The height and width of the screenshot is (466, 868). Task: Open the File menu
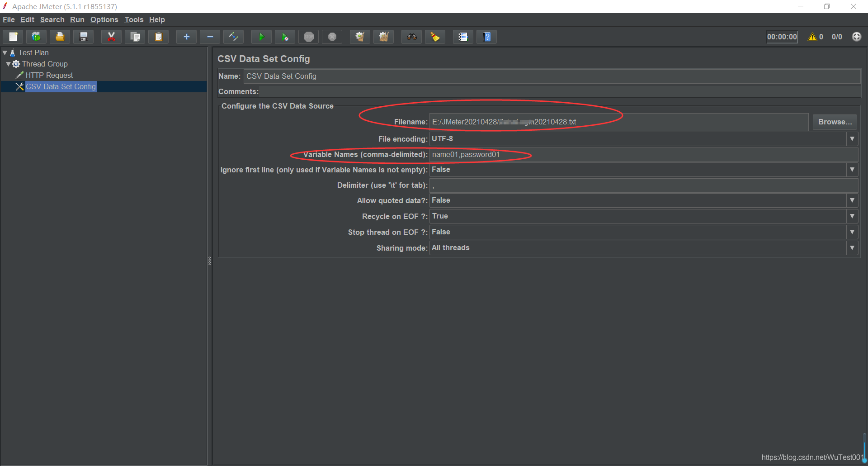pyautogui.click(x=9, y=19)
